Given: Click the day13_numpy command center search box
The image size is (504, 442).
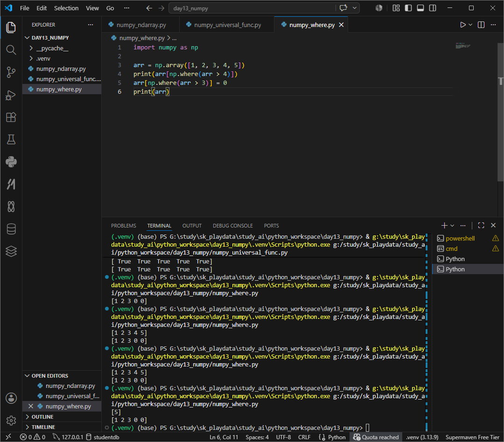Looking at the screenshot, I should coord(252,8).
